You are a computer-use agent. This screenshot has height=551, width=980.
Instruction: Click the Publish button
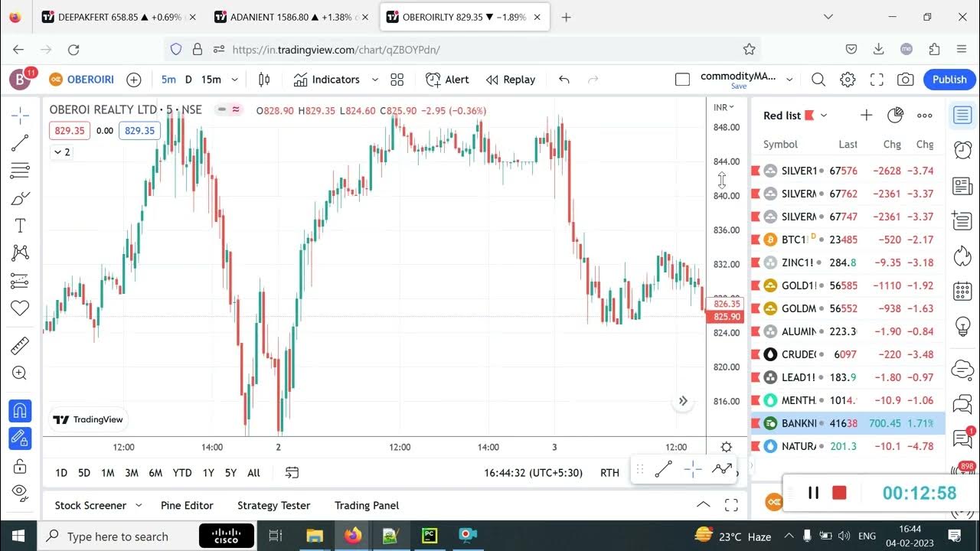pyautogui.click(x=949, y=80)
